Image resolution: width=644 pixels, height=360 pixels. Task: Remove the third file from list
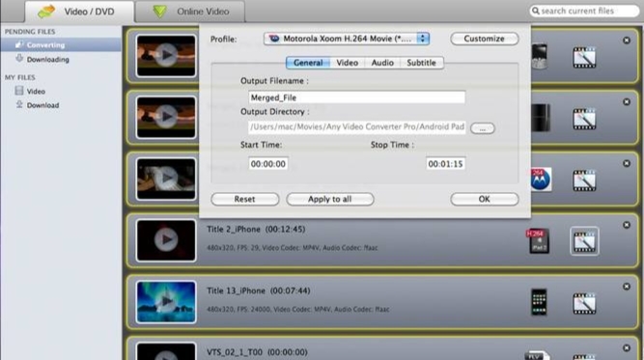[627, 163]
